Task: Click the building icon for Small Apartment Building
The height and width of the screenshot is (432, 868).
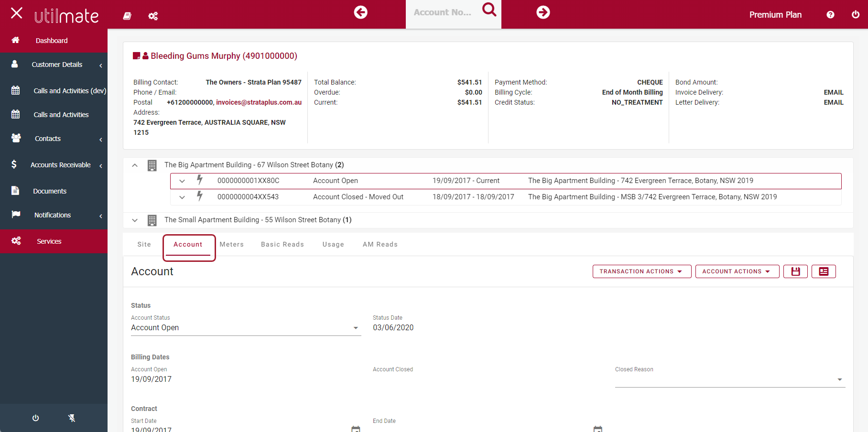Action: pyautogui.click(x=152, y=220)
